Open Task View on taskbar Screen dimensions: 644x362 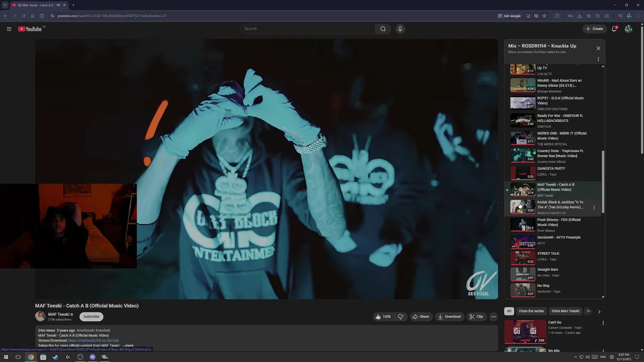(18, 357)
